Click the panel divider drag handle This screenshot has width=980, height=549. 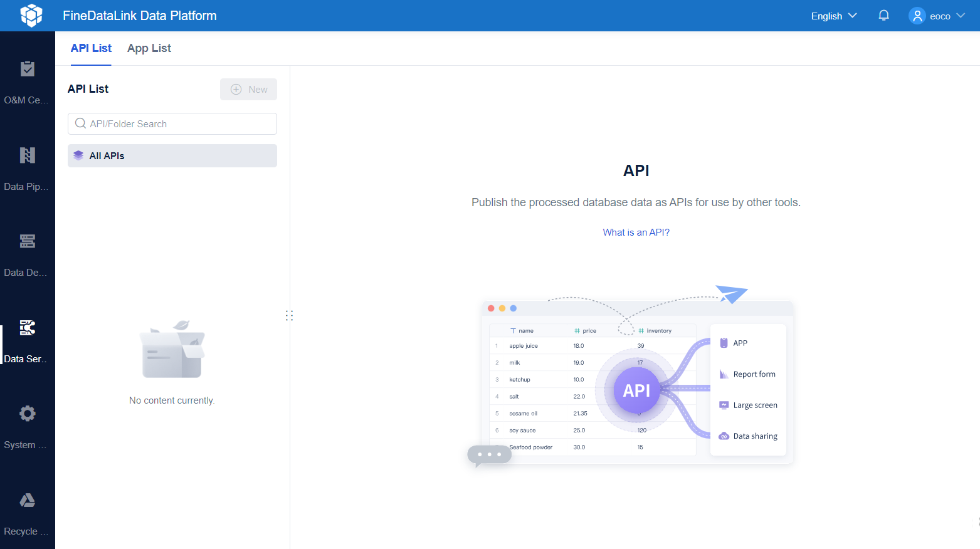289,315
